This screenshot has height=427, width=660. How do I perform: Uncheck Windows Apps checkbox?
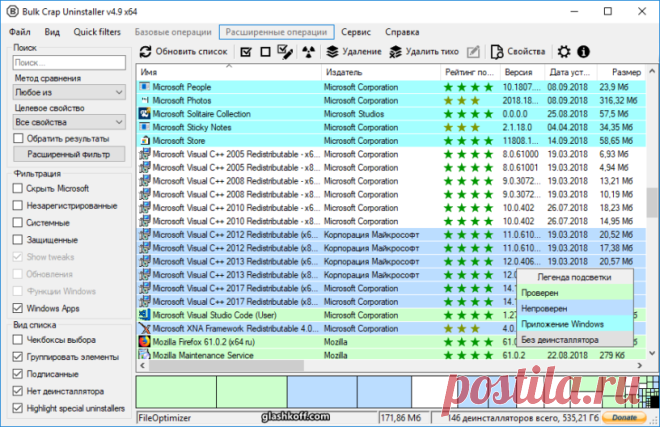(18, 308)
